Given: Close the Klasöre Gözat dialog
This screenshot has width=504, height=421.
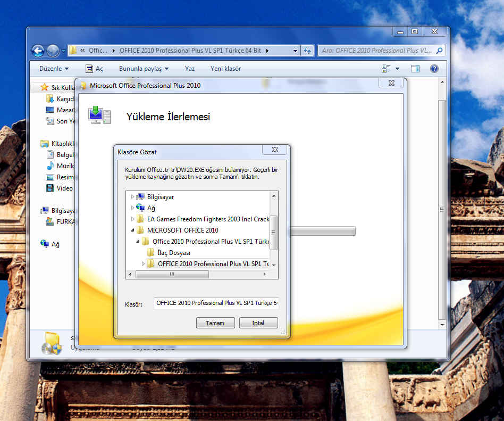Looking at the screenshot, I should pos(275,150).
